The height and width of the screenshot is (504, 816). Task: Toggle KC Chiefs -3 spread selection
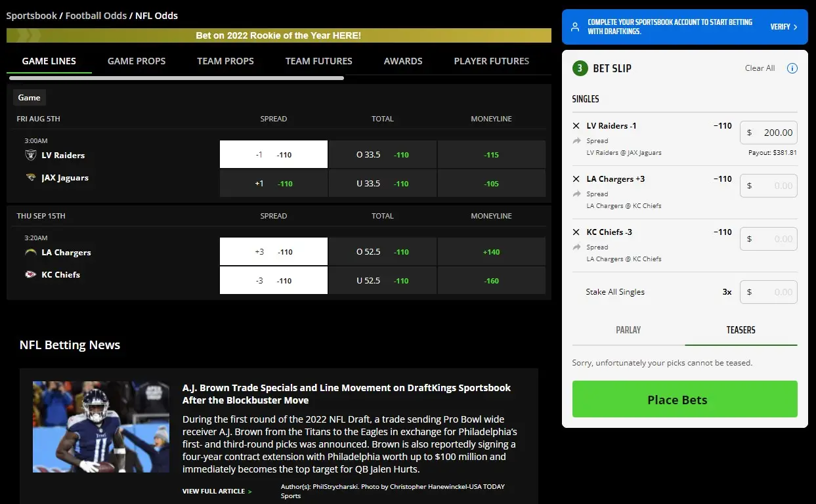click(x=274, y=281)
